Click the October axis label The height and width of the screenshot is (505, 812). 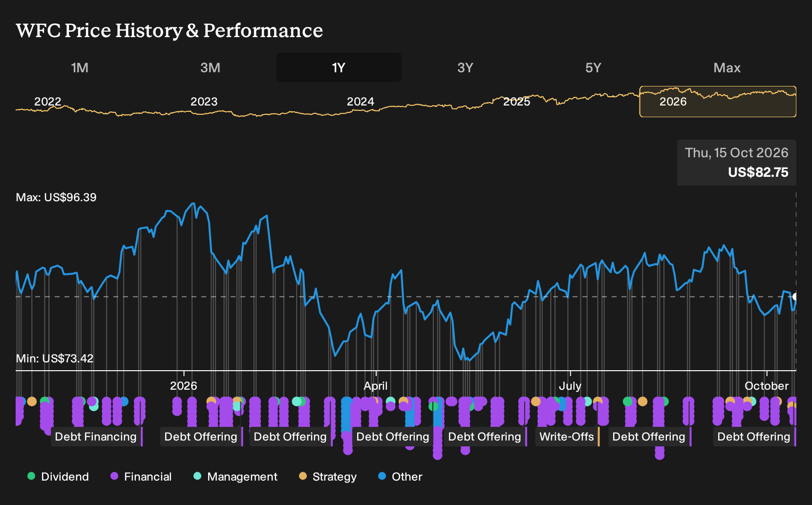(x=767, y=386)
